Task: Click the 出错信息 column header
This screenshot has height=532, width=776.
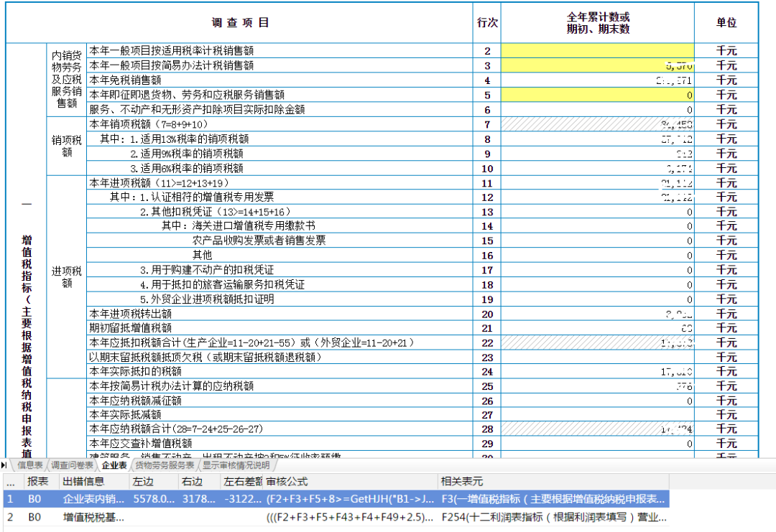Action: click(x=83, y=480)
